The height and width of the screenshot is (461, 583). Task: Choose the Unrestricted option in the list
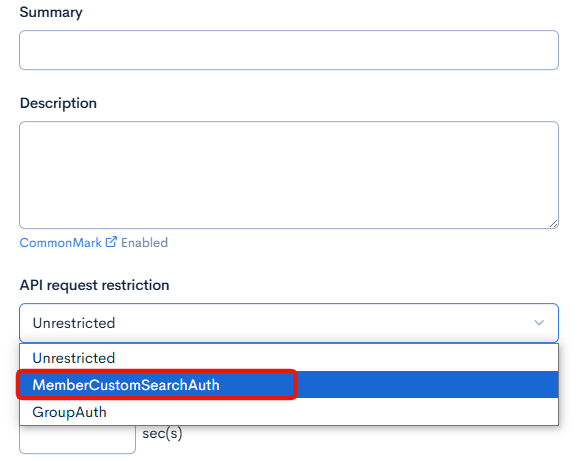pyautogui.click(x=74, y=358)
